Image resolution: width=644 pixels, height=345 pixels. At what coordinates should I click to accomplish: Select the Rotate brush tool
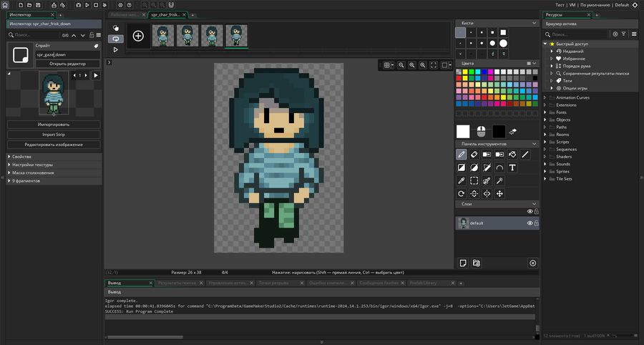[462, 194]
